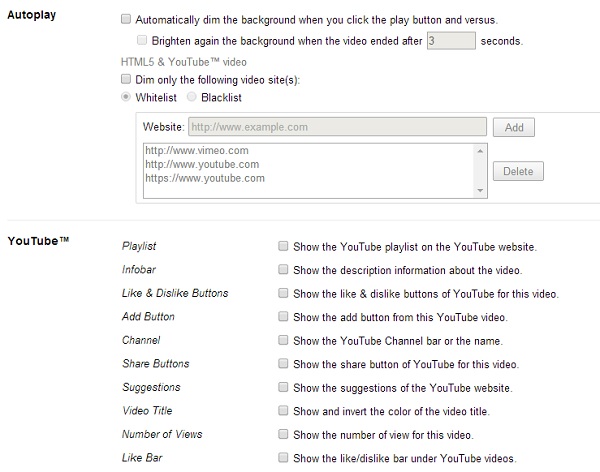
Task: Click the site list scroll up arrow
Action: coord(480,151)
